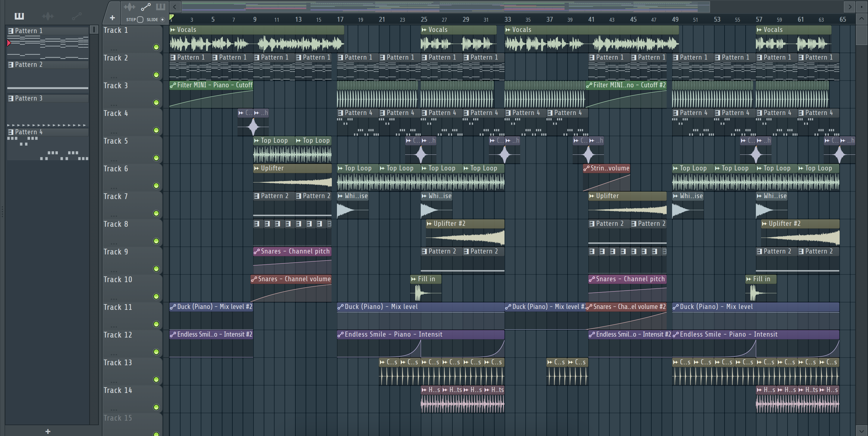
Task: Click the audio icon of Fill in at bar 56
Action: [x=749, y=279]
